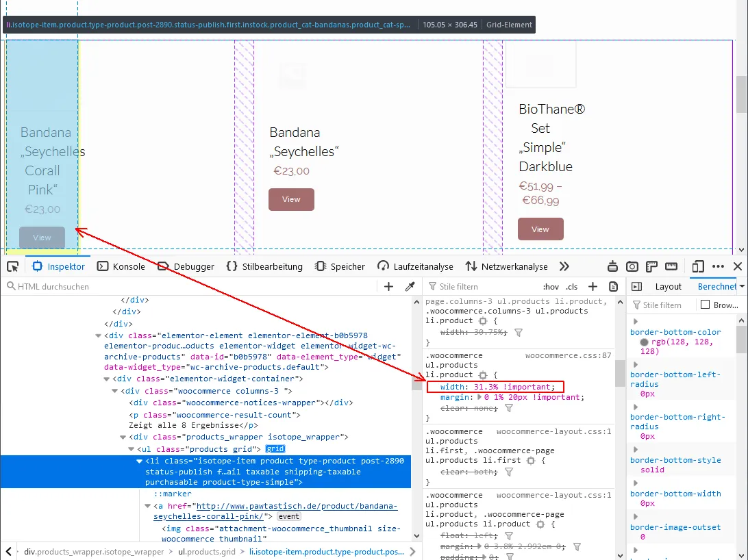Click the gray border-bottom-color swatch

644,342
